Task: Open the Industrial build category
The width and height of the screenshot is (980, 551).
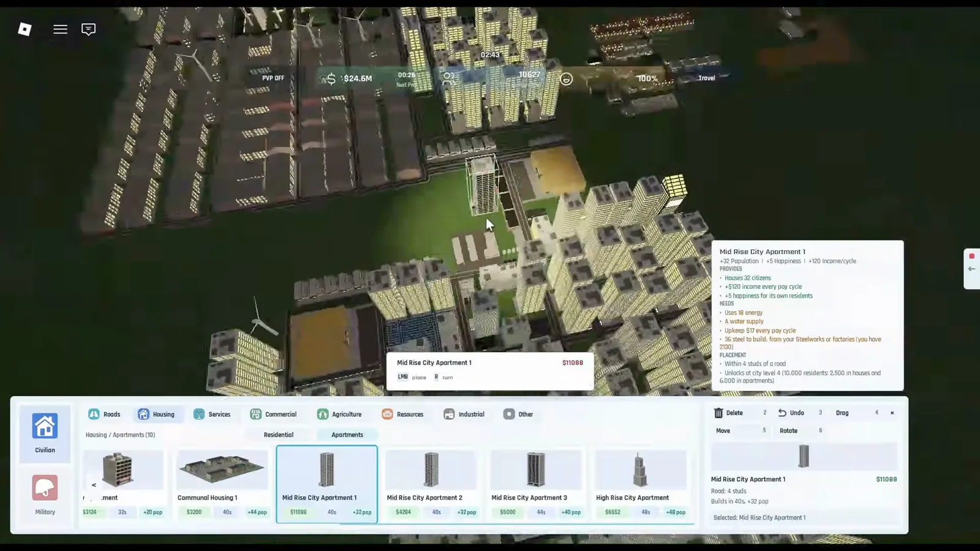Action: click(464, 414)
